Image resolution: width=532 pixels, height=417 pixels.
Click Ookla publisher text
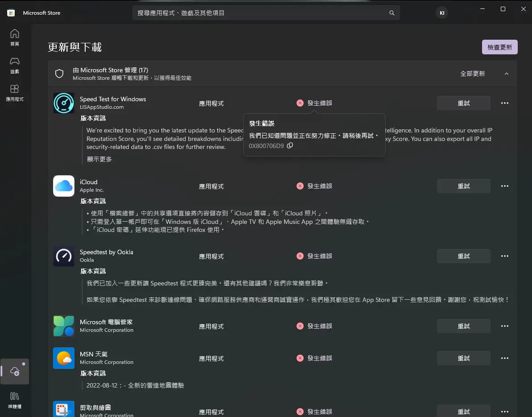tap(87, 260)
